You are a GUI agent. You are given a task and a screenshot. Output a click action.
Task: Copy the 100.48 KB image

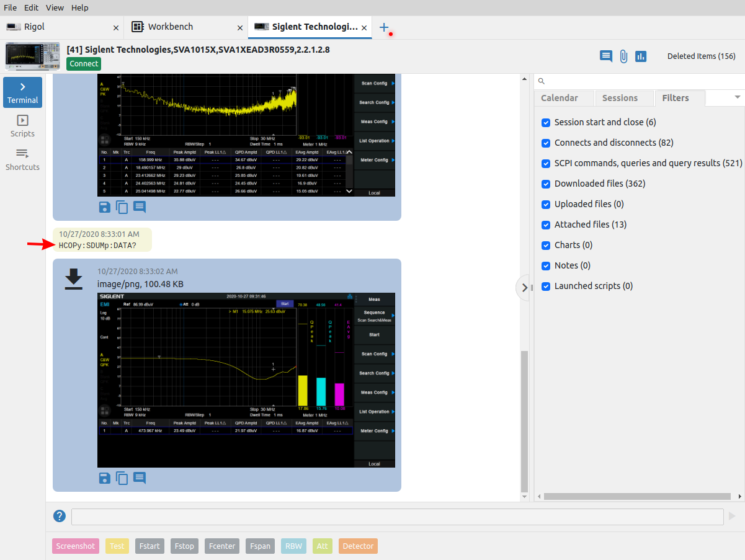click(122, 478)
